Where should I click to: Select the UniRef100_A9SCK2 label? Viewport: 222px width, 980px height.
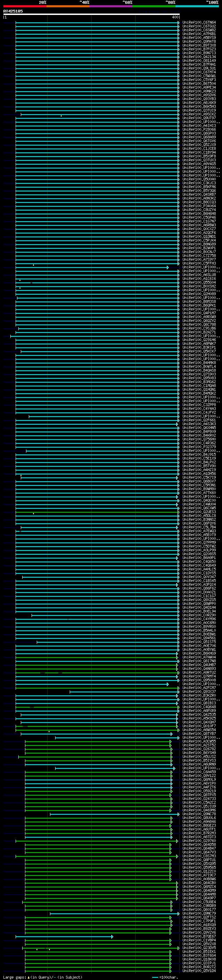point(199,114)
